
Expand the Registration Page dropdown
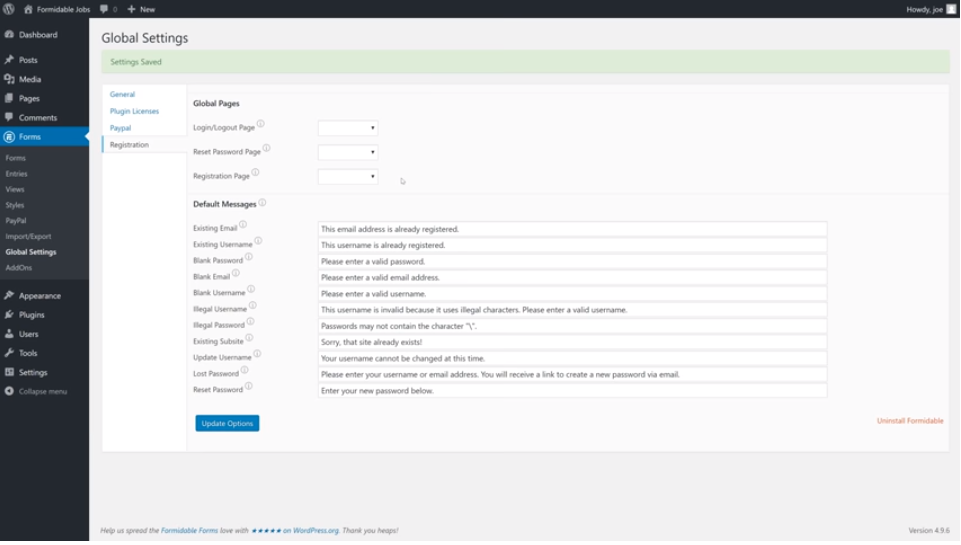tap(347, 177)
